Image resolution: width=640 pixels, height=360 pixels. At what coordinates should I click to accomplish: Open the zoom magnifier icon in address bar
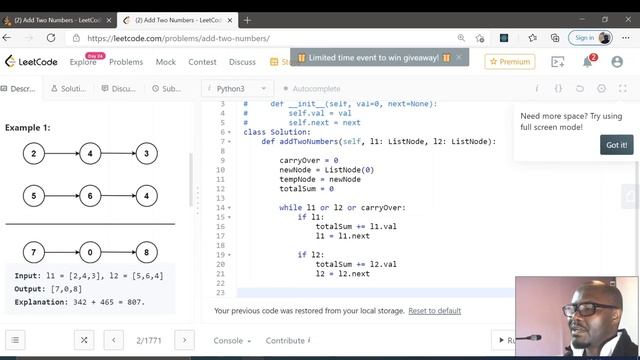pyautogui.click(x=461, y=38)
